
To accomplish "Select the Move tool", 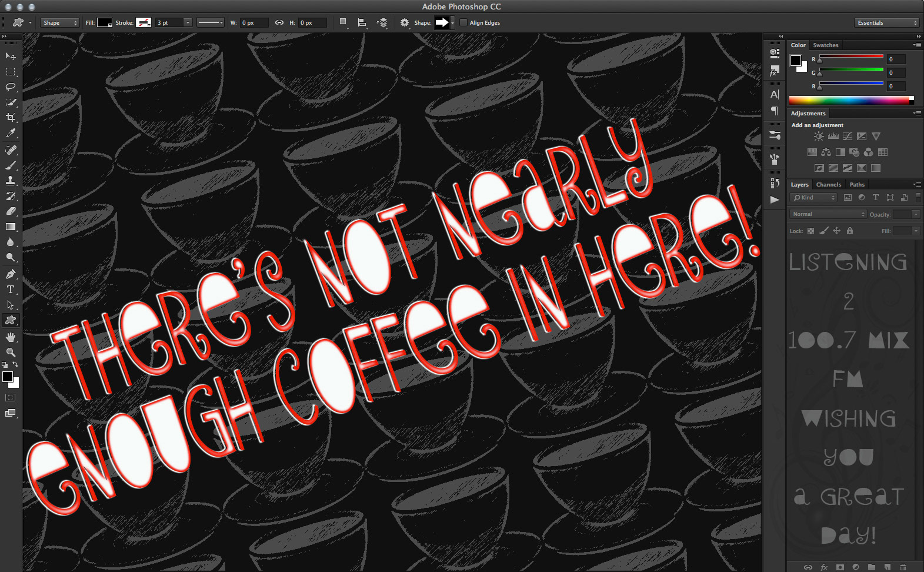I will [10, 56].
